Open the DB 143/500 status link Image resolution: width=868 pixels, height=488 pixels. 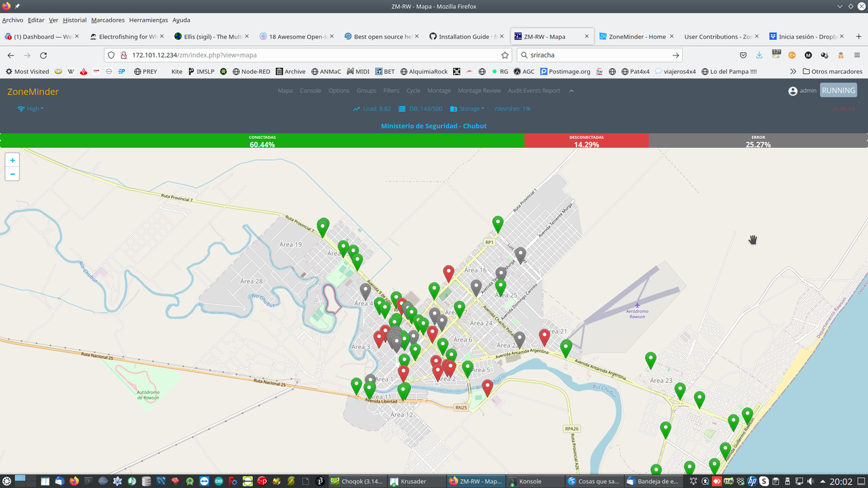(420, 108)
